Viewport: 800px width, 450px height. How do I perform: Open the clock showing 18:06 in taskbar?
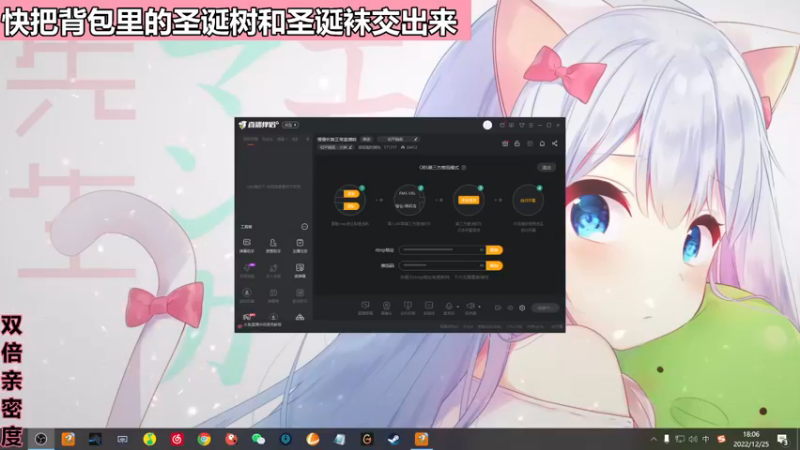click(751, 439)
